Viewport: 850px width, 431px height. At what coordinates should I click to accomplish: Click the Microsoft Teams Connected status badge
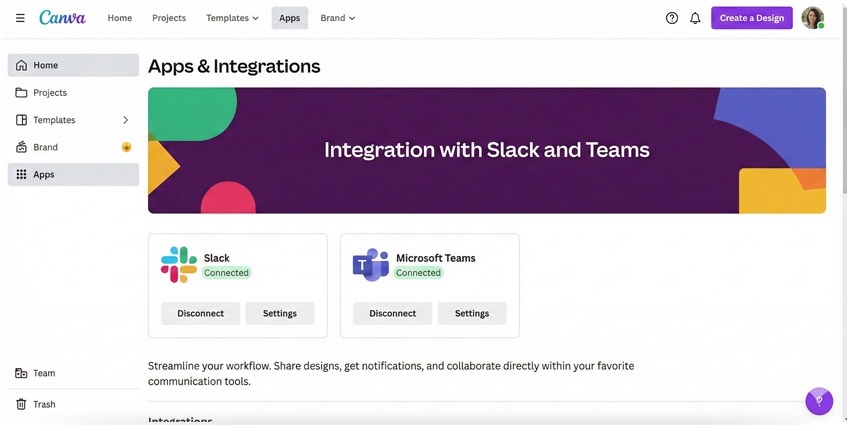(x=418, y=273)
